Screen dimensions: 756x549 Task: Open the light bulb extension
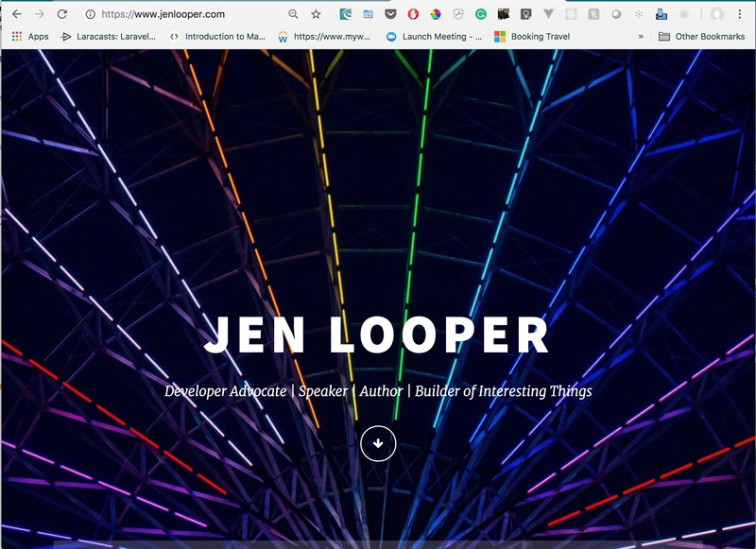pyautogui.click(x=526, y=14)
